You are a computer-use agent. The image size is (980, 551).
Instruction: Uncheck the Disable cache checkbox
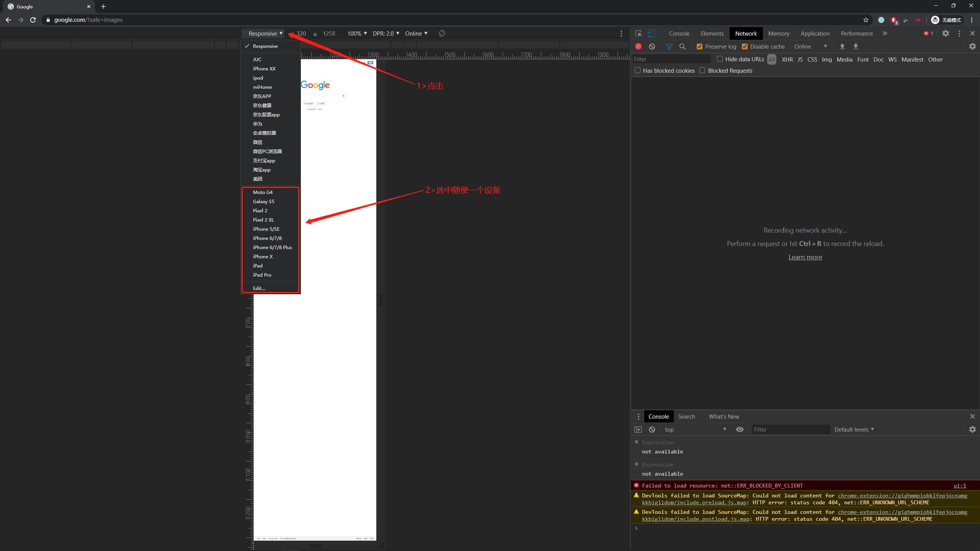(x=745, y=46)
